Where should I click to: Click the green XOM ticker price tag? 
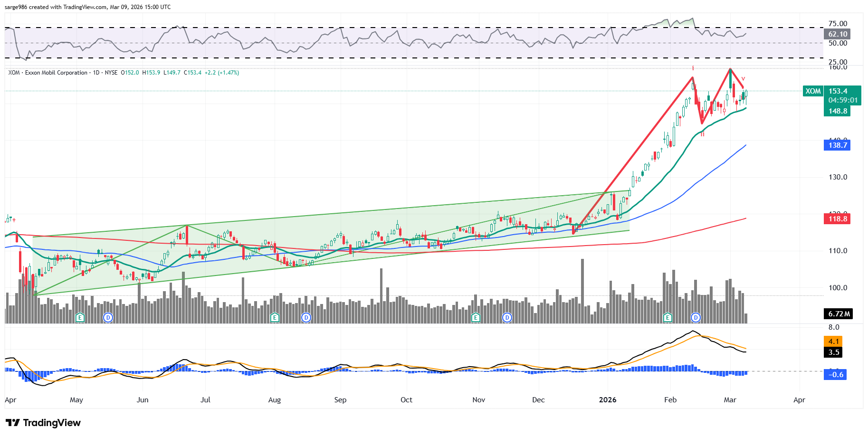point(813,91)
